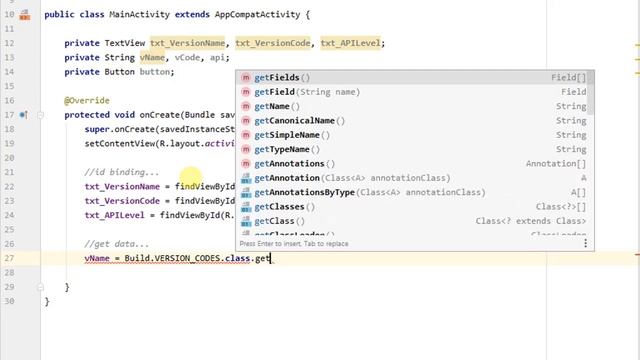Click override gutter icon on line 17
640x360 pixels.
pyautogui.click(x=24, y=115)
